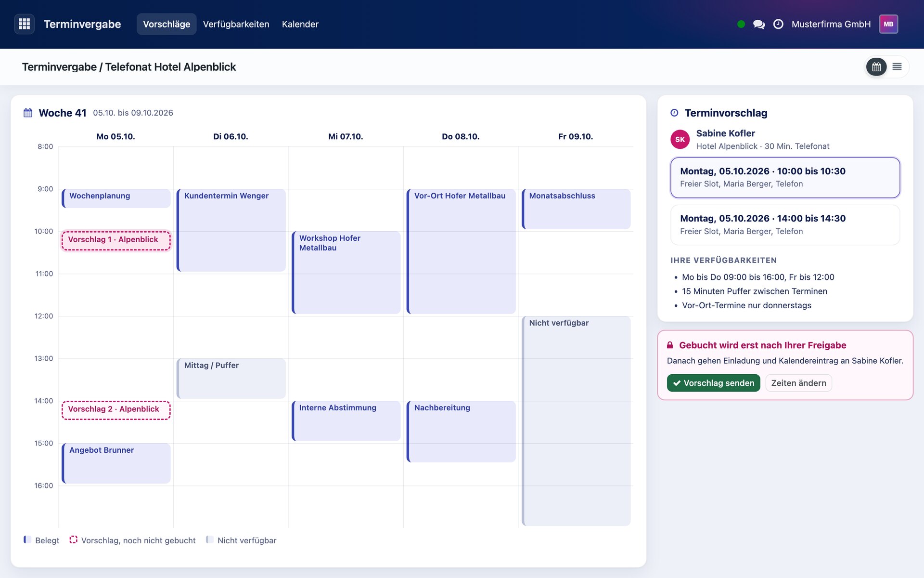
Task: Click the Vorschlag senden button
Action: point(713,383)
